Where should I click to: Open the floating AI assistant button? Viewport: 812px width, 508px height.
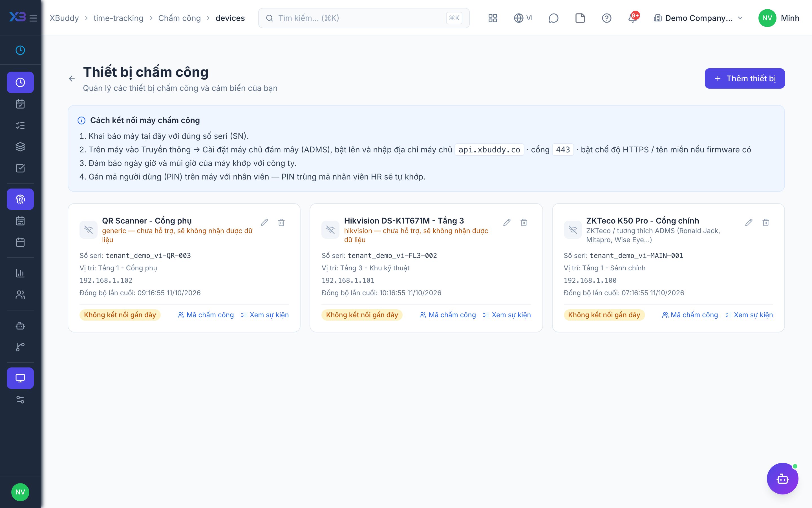[782, 478]
